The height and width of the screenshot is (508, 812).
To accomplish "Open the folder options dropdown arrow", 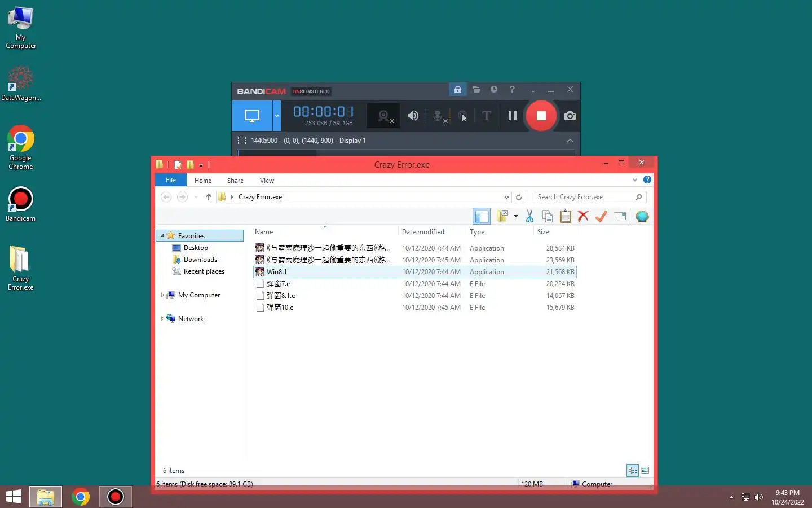I will (x=516, y=216).
